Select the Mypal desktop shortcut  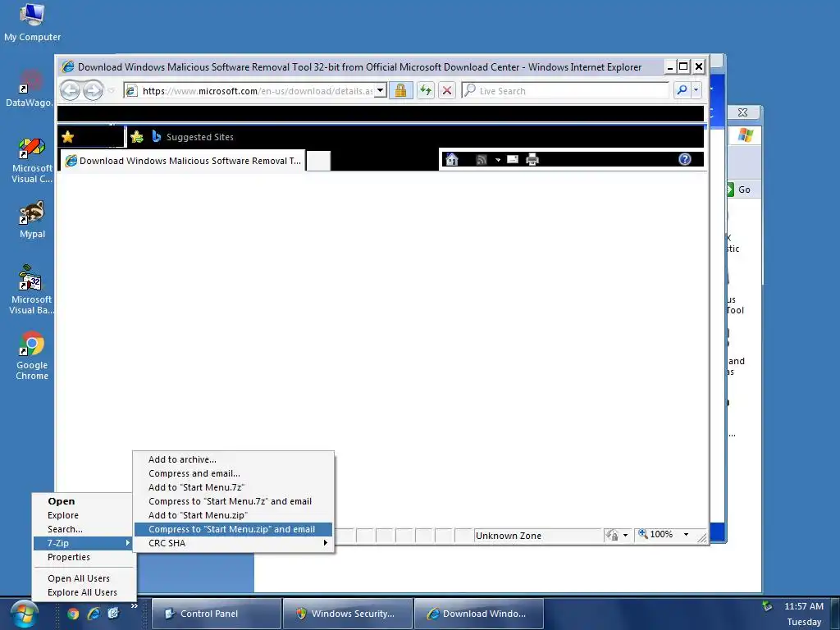32,220
